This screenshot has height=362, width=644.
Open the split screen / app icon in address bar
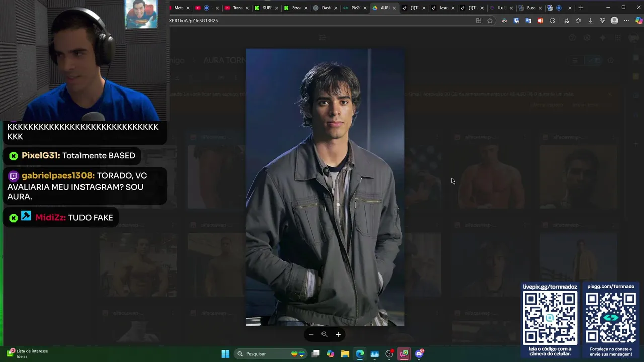point(479,21)
